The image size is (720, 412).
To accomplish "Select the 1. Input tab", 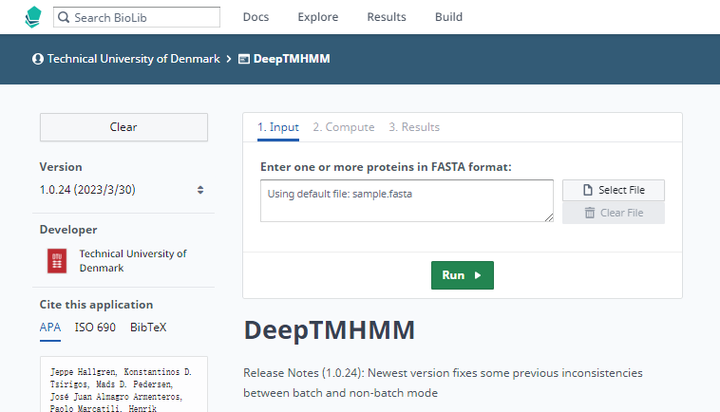I will (x=278, y=127).
